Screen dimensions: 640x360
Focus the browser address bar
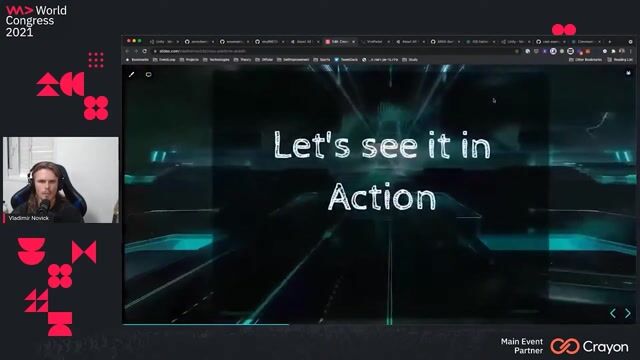335,51
